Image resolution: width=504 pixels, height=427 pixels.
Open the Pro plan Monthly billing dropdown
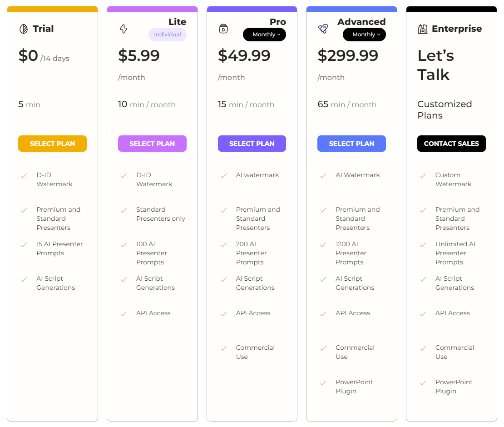tap(264, 35)
